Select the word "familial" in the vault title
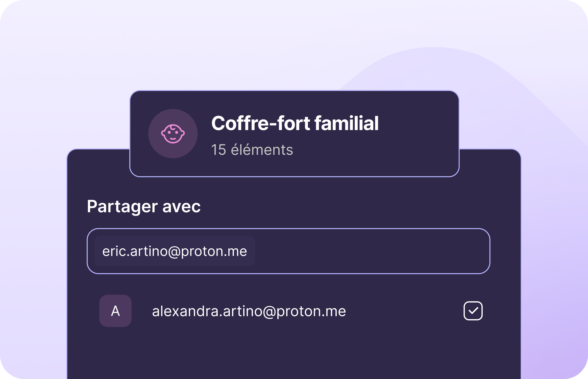The width and height of the screenshot is (588, 379). [x=346, y=123]
